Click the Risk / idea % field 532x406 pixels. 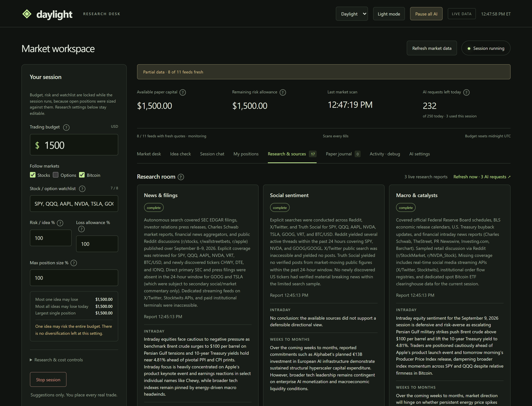tap(51, 238)
